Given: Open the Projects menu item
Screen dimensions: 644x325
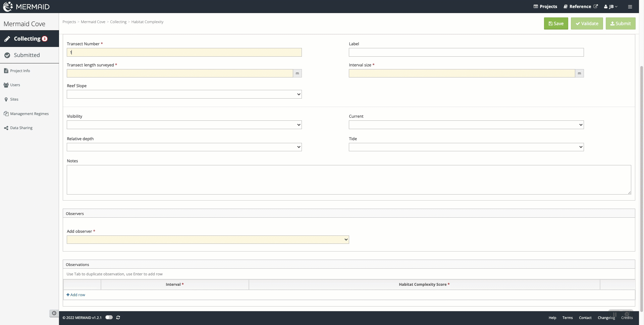Looking at the screenshot, I should (x=545, y=6).
